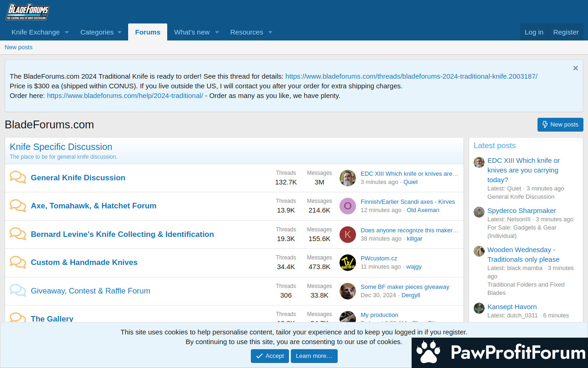Open the Latest posts sidebar heading
The height and width of the screenshot is (368, 588).
coord(494,145)
